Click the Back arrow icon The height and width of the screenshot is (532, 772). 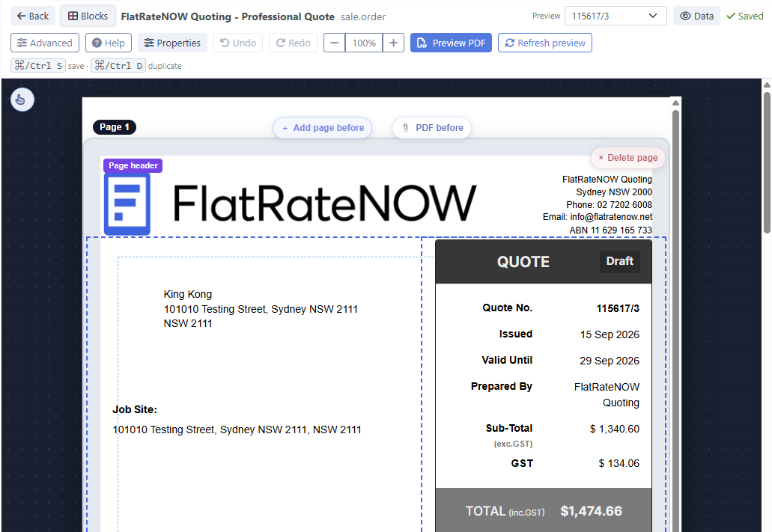tap(21, 16)
